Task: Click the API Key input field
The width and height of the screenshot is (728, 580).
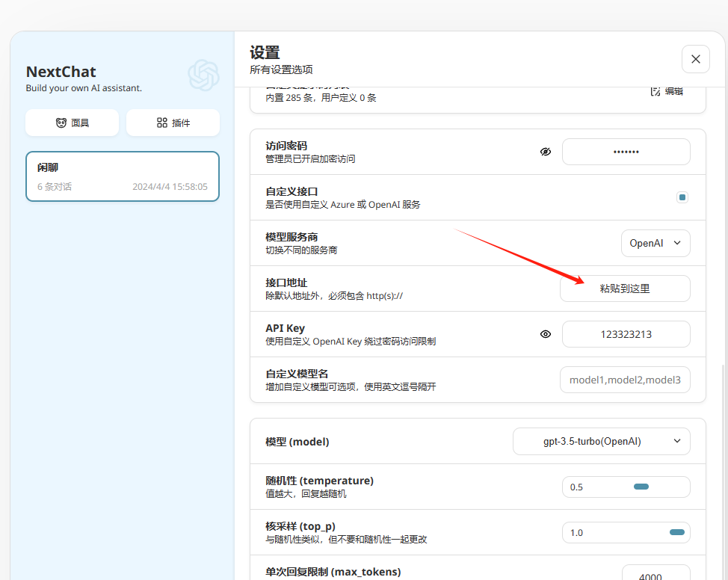Action: [626, 334]
